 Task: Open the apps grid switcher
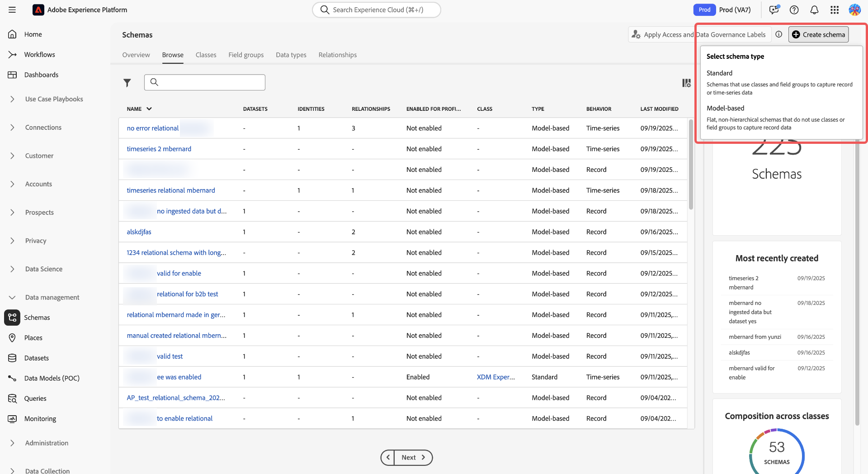click(x=835, y=10)
